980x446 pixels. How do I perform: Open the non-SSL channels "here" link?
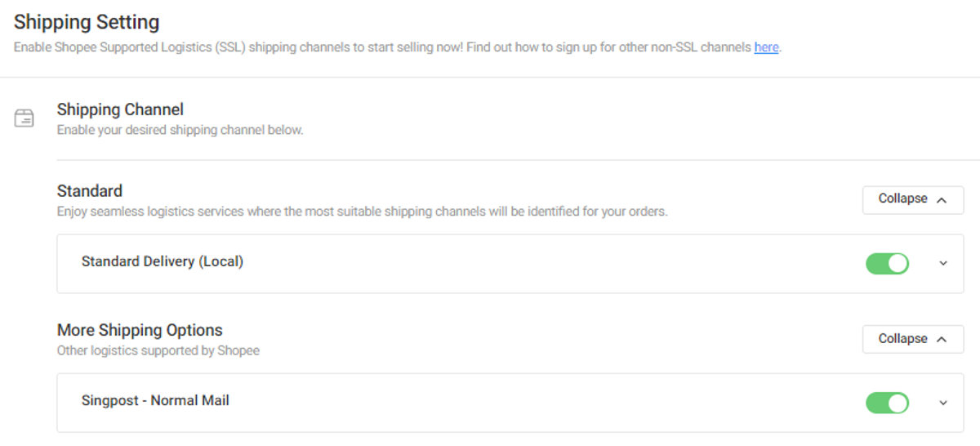pos(766,47)
